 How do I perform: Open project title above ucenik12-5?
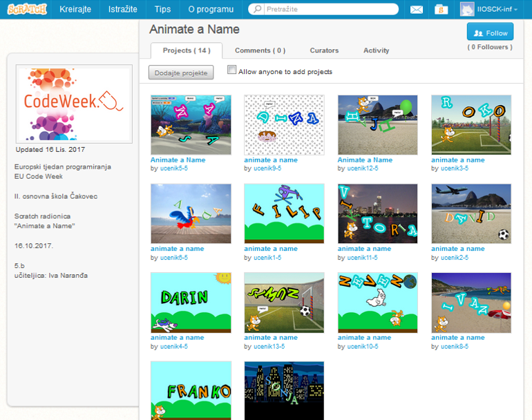[x=365, y=160]
